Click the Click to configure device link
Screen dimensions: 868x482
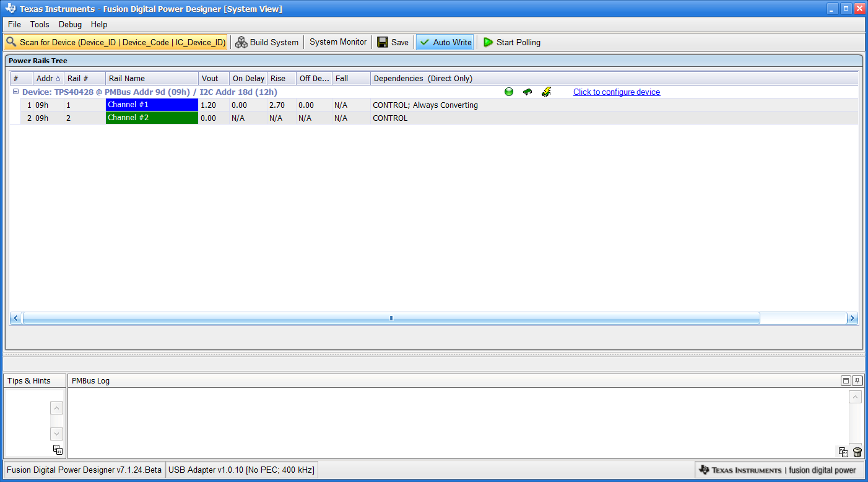pyautogui.click(x=616, y=92)
